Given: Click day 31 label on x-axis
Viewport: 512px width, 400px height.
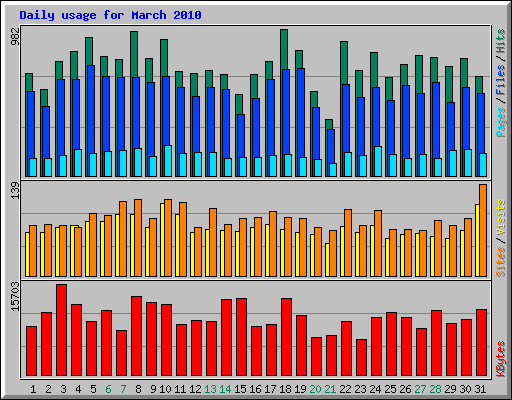Looking at the screenshot, I should click(480, 389).
